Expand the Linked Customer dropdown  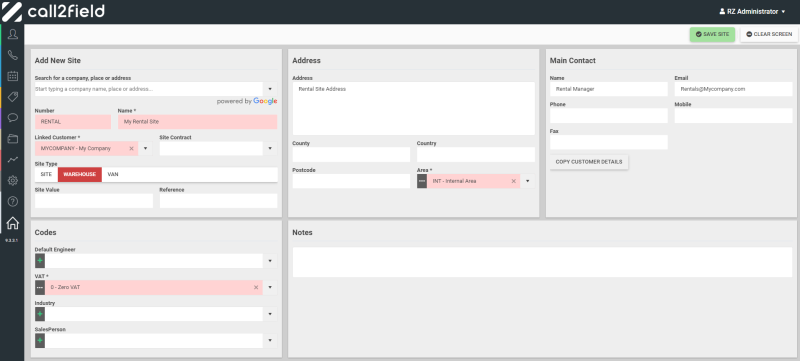click(x=145, y=148)
